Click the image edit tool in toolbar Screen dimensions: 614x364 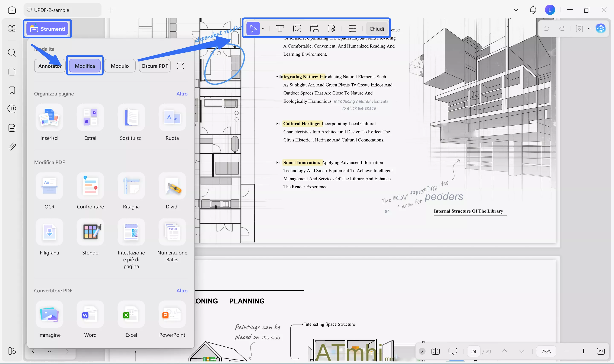(x=297, y=29)
